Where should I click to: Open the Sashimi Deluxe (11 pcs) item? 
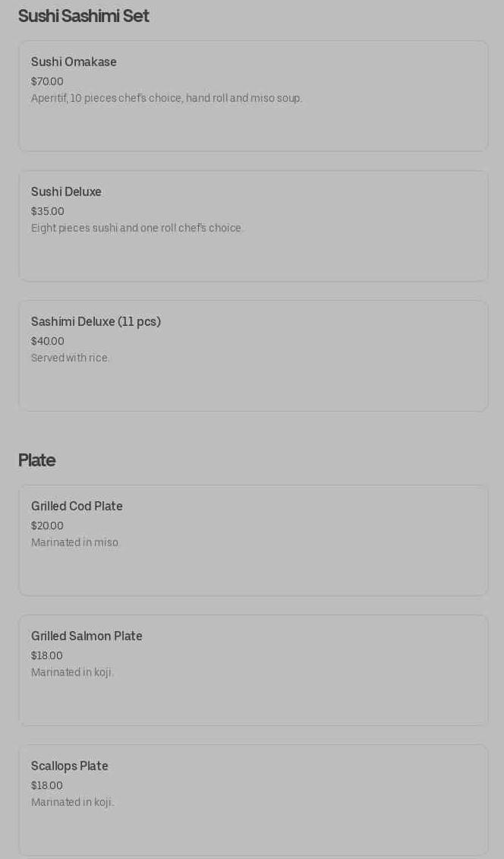point(96,322)
